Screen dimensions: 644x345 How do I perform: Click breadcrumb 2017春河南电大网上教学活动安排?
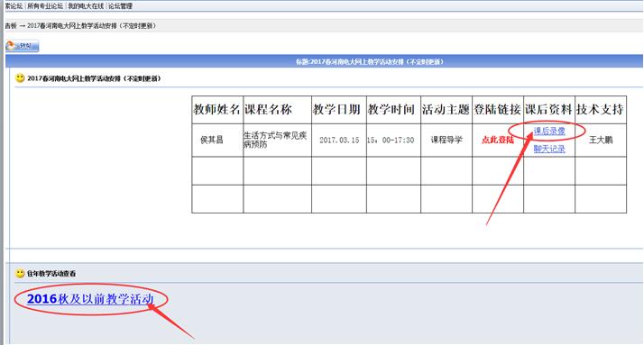pyautogui.click(x=92, y=25)
